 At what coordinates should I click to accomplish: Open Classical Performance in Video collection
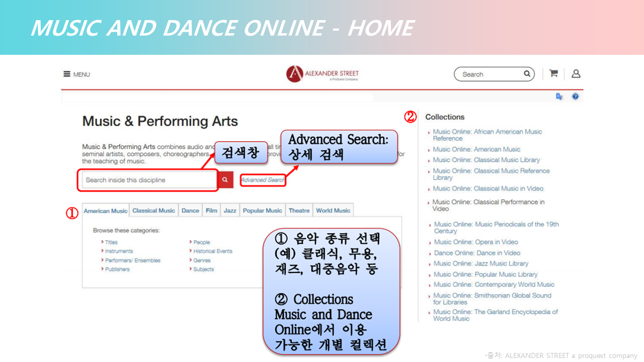pyautogui.click(x=489, y=205)
